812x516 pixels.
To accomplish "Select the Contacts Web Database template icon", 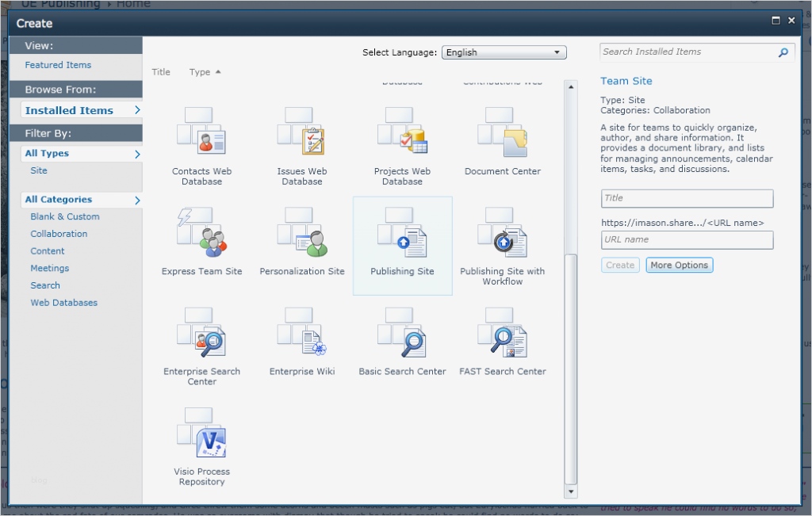I will (201, 133).
